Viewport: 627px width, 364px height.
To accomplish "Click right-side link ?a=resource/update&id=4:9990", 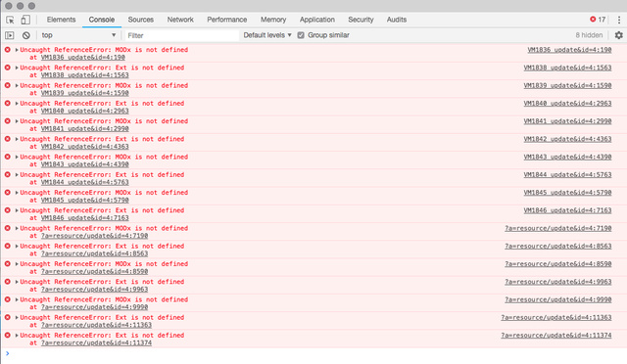I will click(x=557, y=299).
